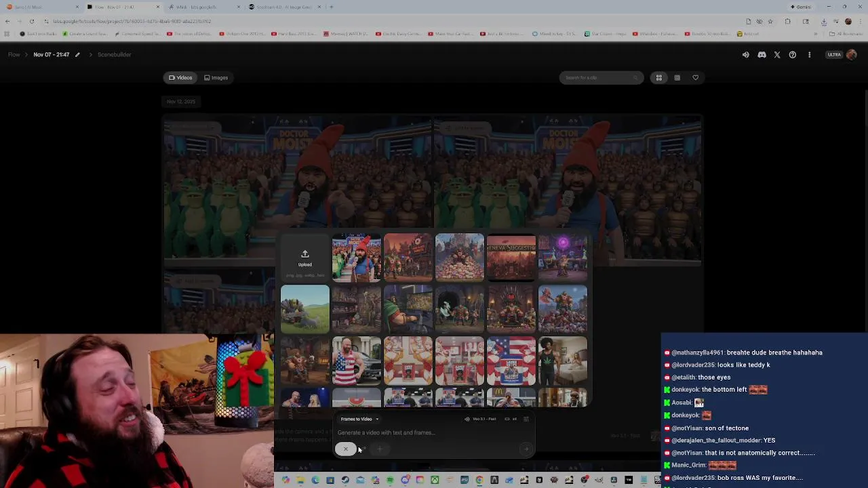
Task: Open the Discord link icon
Action: [x=762, y=55]
